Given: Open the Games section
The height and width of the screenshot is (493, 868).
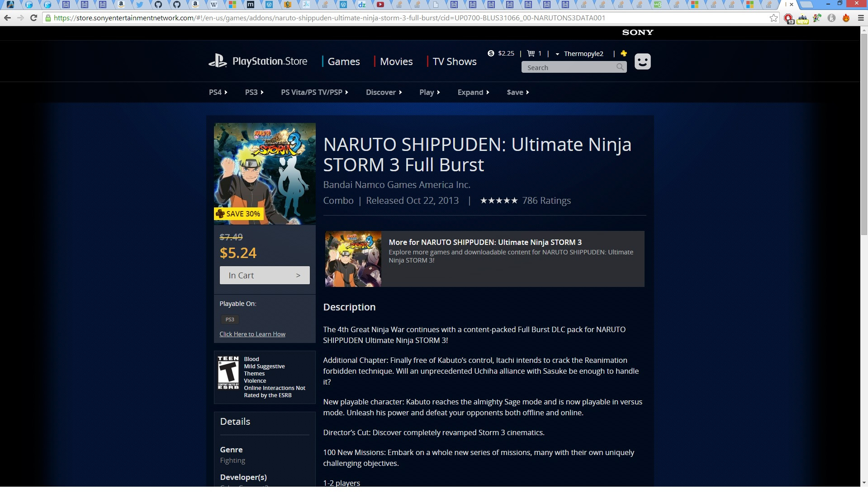Looking at the screenshot, I should click(x=344, y=61).
